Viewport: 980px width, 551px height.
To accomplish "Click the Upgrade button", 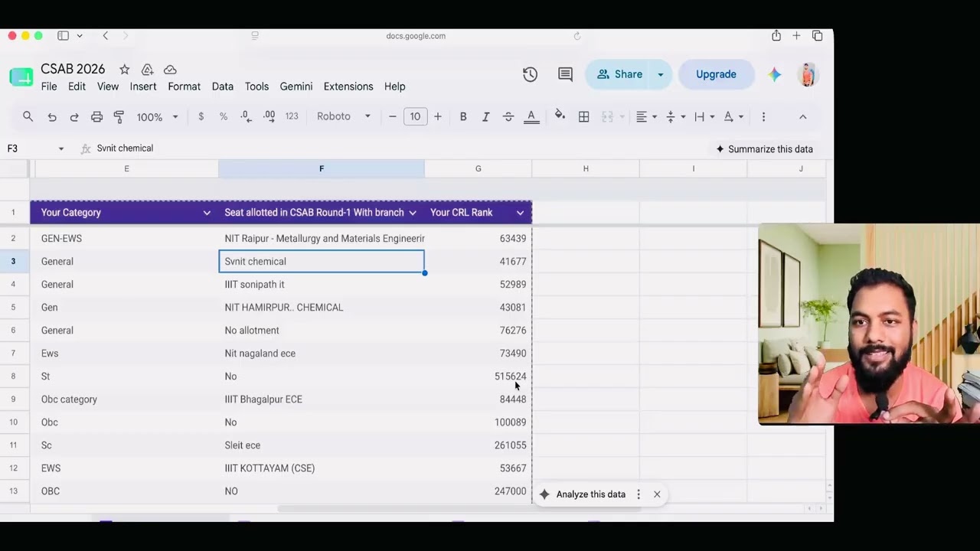I will [x=716, y=74].
